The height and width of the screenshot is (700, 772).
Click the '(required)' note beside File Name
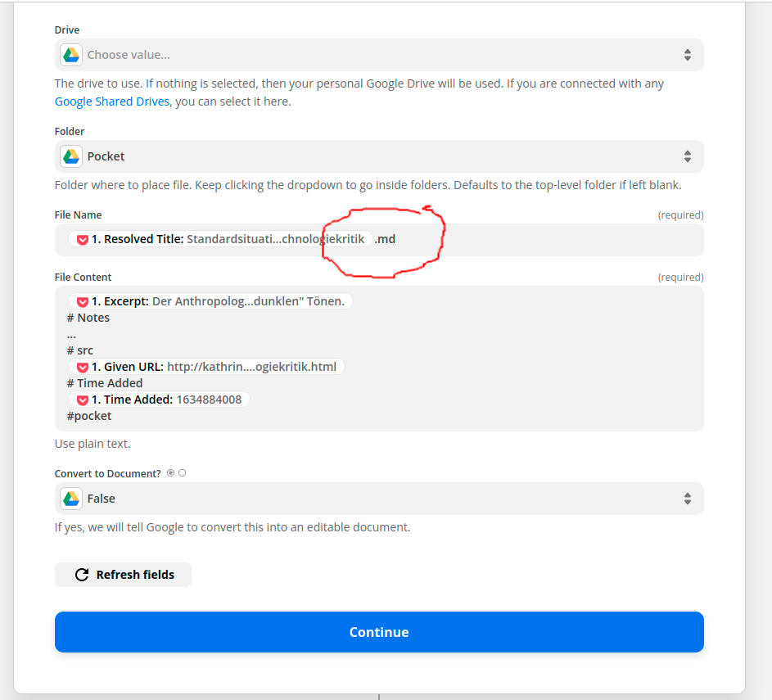pyautogui.click(x=681, y=215)
